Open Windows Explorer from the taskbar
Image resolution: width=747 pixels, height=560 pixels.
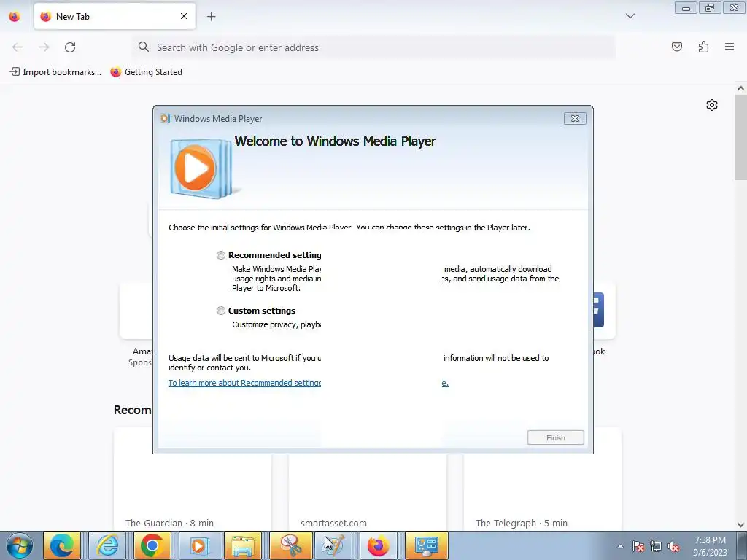(243, 545)
